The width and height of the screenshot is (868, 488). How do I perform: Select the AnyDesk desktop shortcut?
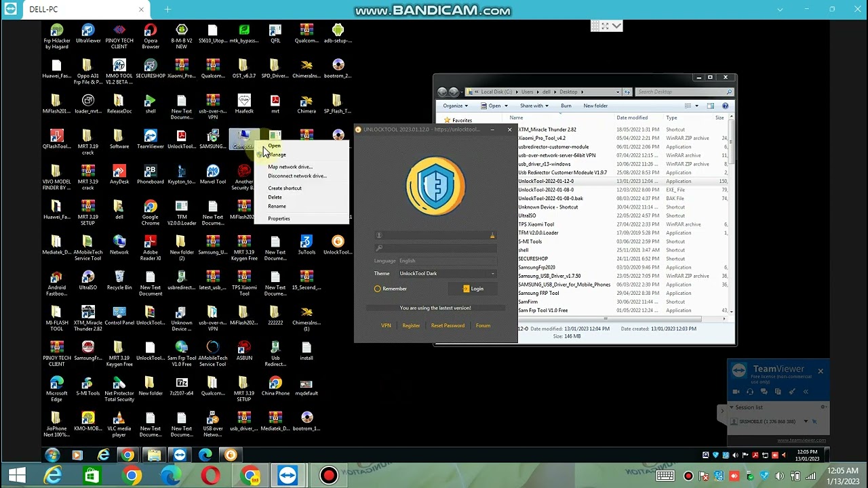[119, 175]
